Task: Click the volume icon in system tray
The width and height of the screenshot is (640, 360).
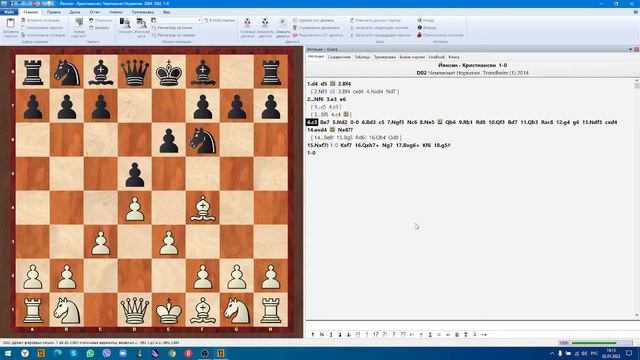Action: tap(584, 353)
